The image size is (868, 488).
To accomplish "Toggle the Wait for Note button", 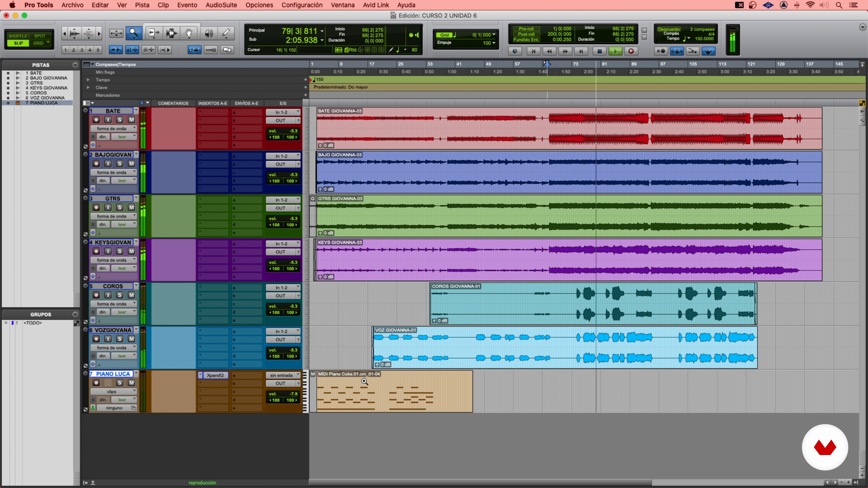I will 661,51.
